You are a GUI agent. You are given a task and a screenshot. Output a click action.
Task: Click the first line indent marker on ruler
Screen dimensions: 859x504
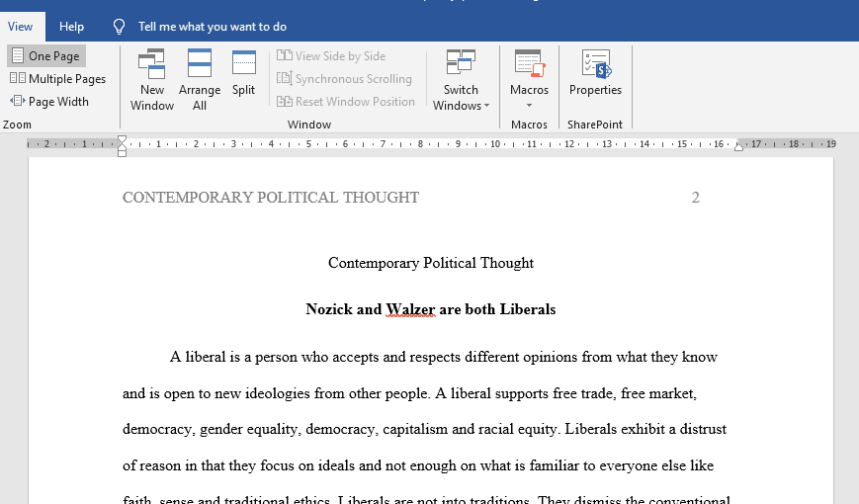[x=123, y=139]
